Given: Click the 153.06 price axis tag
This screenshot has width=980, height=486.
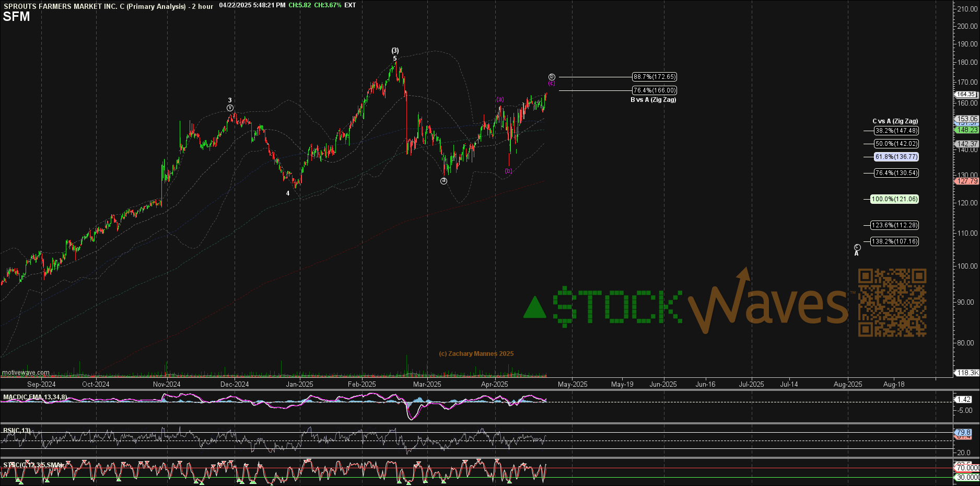Looking at the screenshot, I should click(966, 119).
